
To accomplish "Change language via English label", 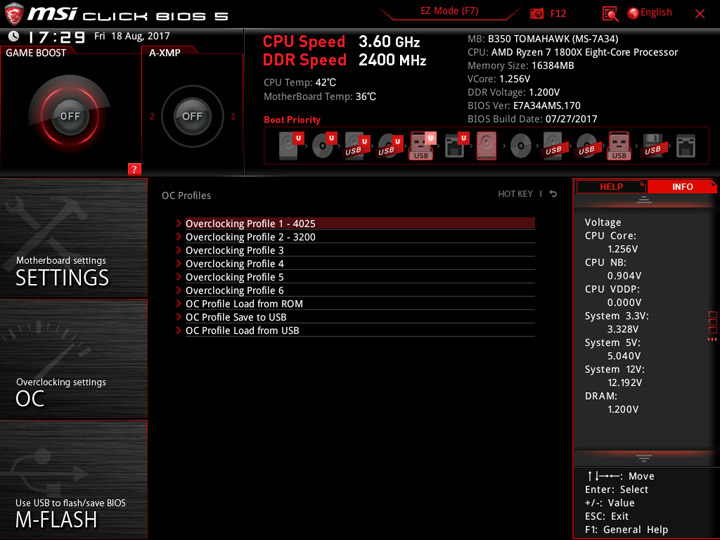I will [x=656, y=12].
